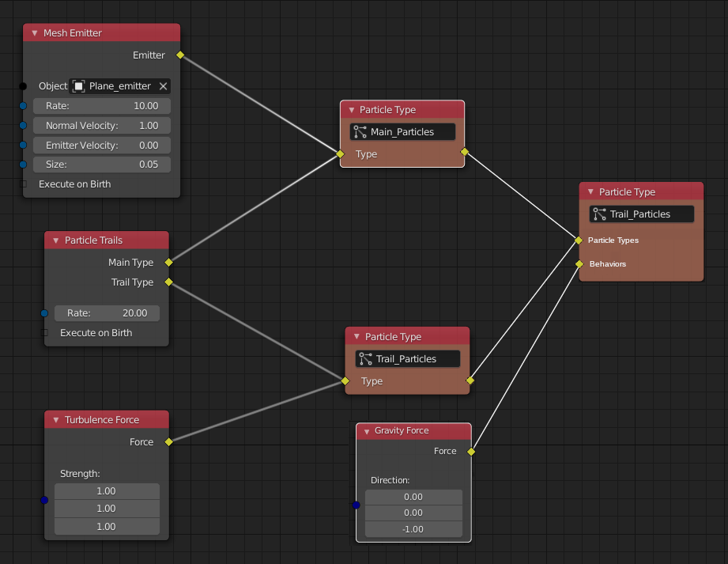This screenshot has width=728, height=564.
Task: Select the Gravity Force node title
Action: pos(402,430)
